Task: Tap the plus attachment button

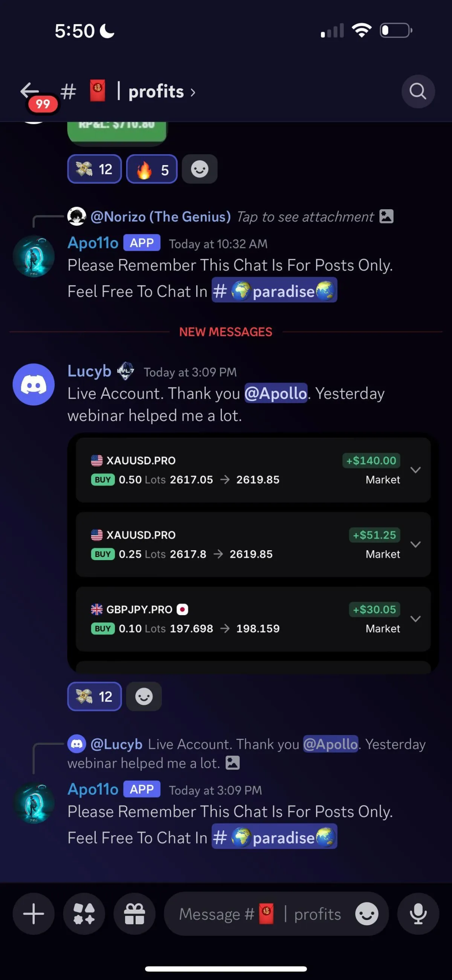Action: coord(34,914)
